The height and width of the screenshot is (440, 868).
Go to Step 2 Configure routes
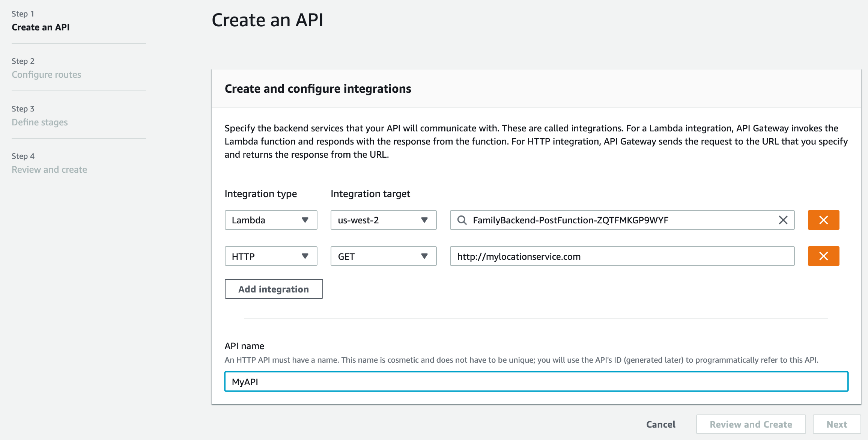point(47,74)
